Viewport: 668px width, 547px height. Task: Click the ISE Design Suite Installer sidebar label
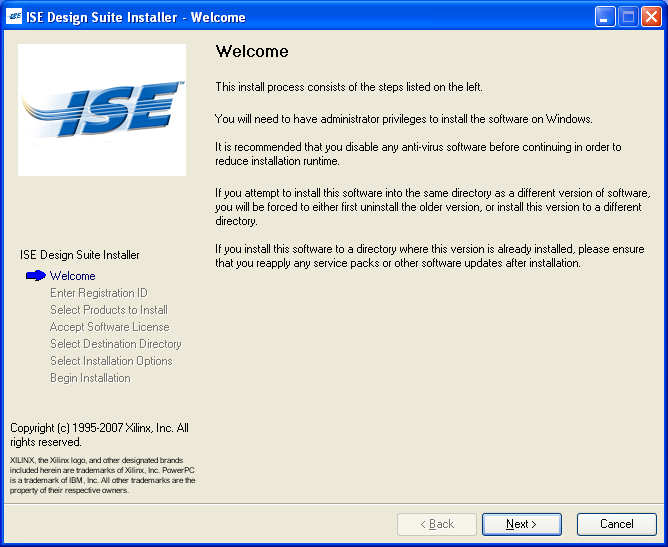coord(80,255)
